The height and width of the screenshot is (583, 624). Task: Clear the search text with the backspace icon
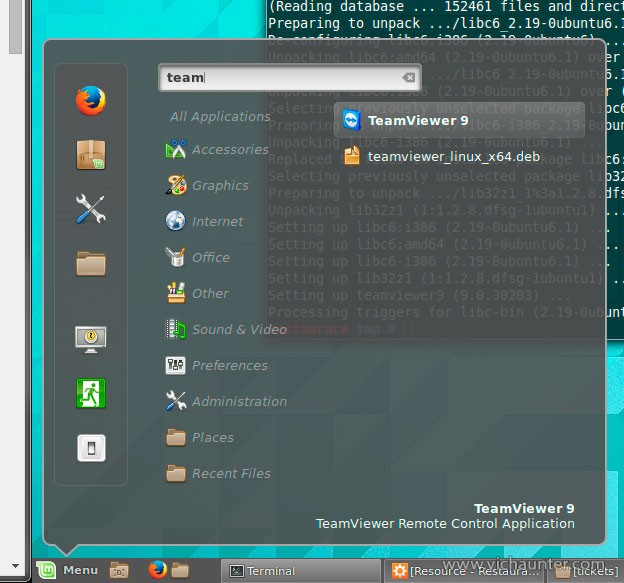409,78
